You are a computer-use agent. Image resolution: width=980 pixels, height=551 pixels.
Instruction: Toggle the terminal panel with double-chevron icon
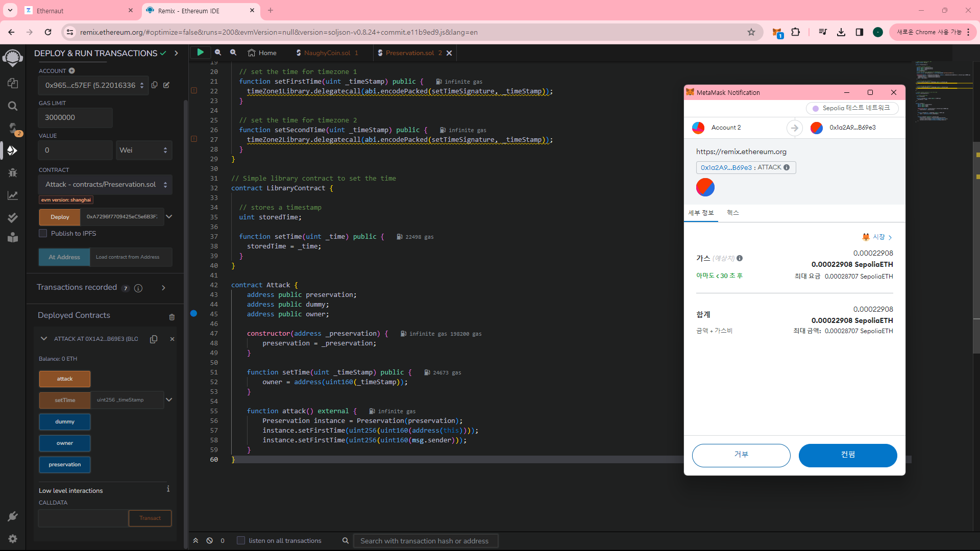coord(195,541)
